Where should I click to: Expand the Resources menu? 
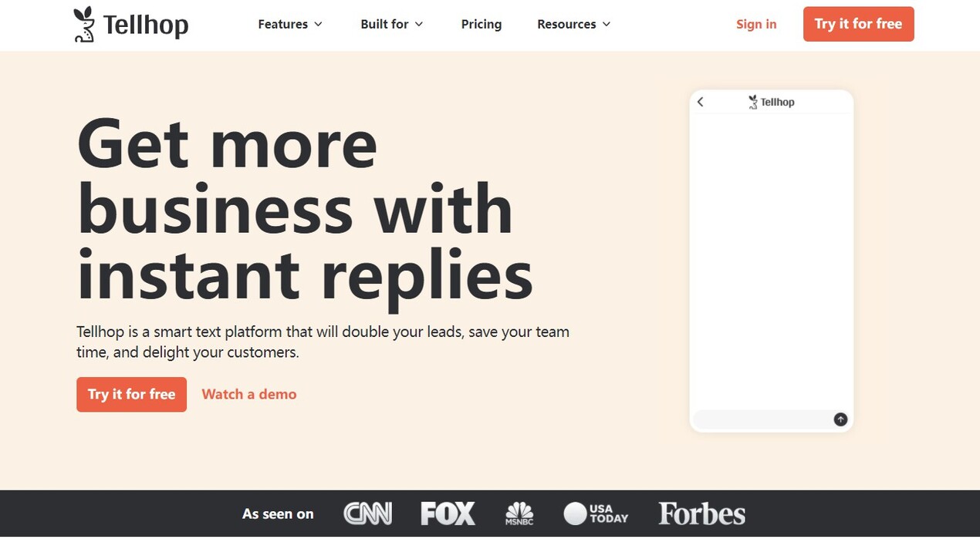573,25
